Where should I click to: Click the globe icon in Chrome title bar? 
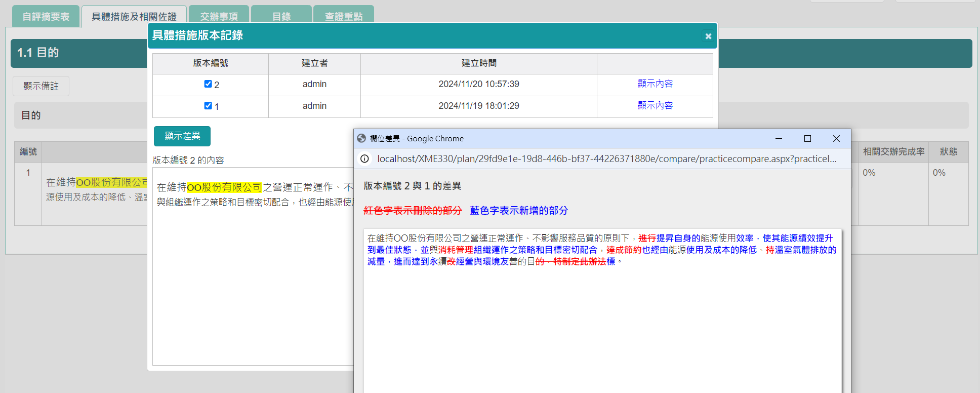tap(361, 138)
